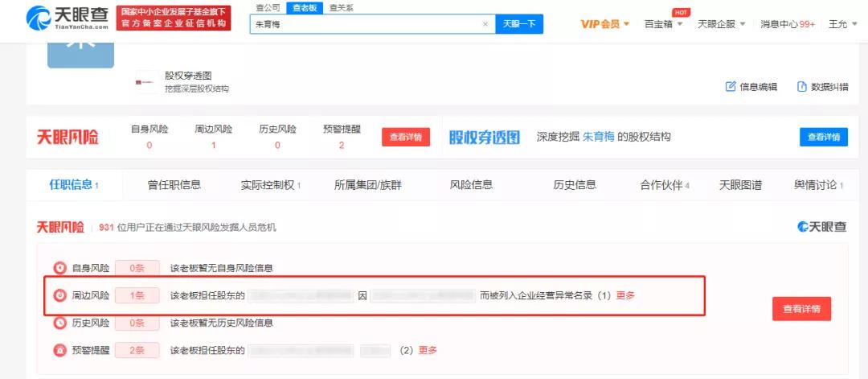Click the red 查看详情 button beside 预警提醒

[406, 137]
